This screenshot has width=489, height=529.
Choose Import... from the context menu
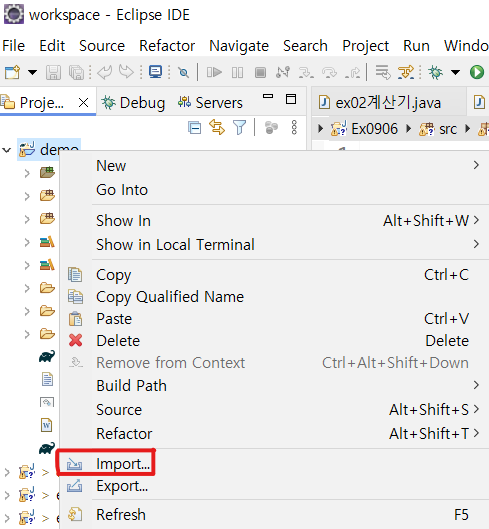[x=123, y=464]
